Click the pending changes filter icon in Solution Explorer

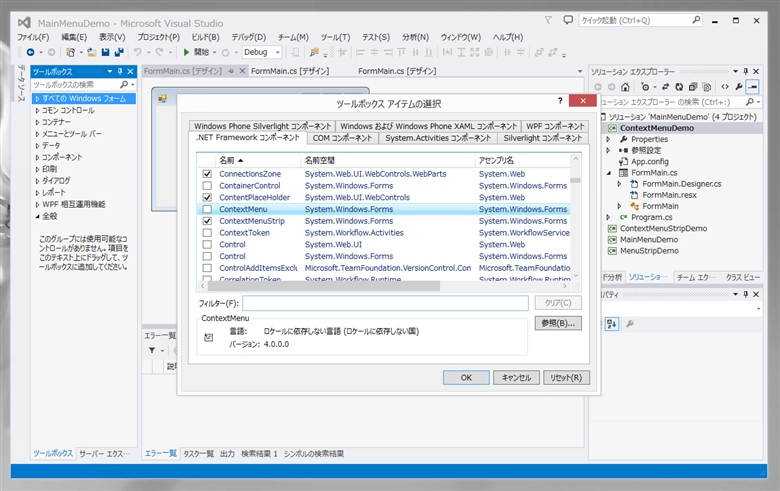(x=645, y=87)
